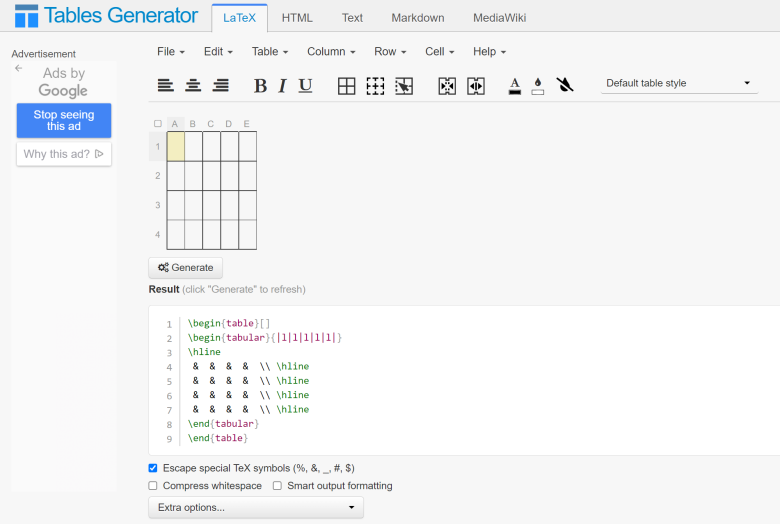The width and height of the screenshot is (780, 524).
Task: Click Stop seeing this ad
Action: pos(64,120)
